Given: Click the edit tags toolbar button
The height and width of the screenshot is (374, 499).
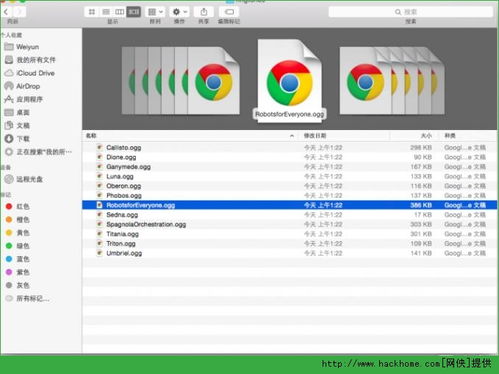Looking at the screenshot, I should pos(229,12).
